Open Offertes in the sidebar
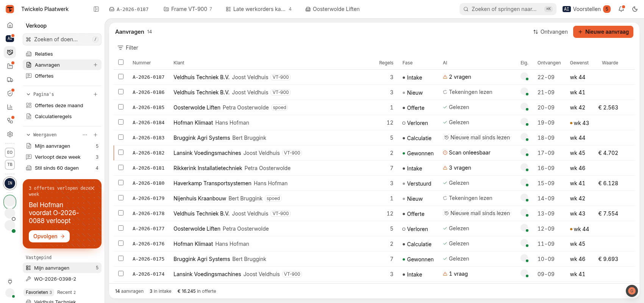 point(62,76)
